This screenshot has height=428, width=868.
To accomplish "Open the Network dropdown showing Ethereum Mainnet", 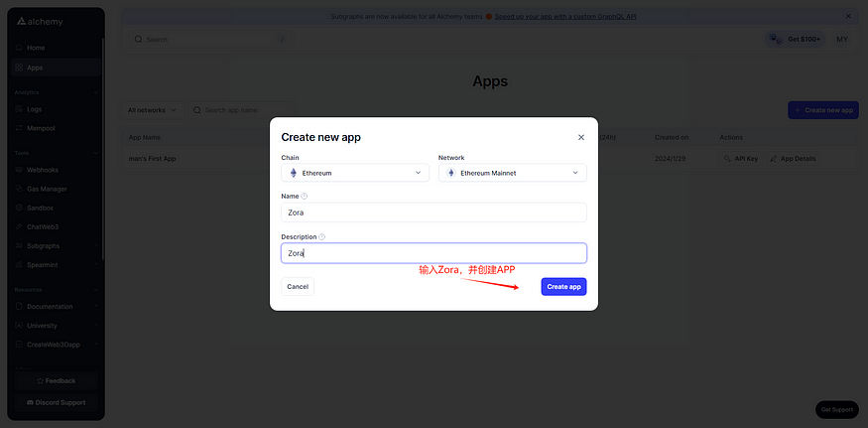I will click(512, 173).
